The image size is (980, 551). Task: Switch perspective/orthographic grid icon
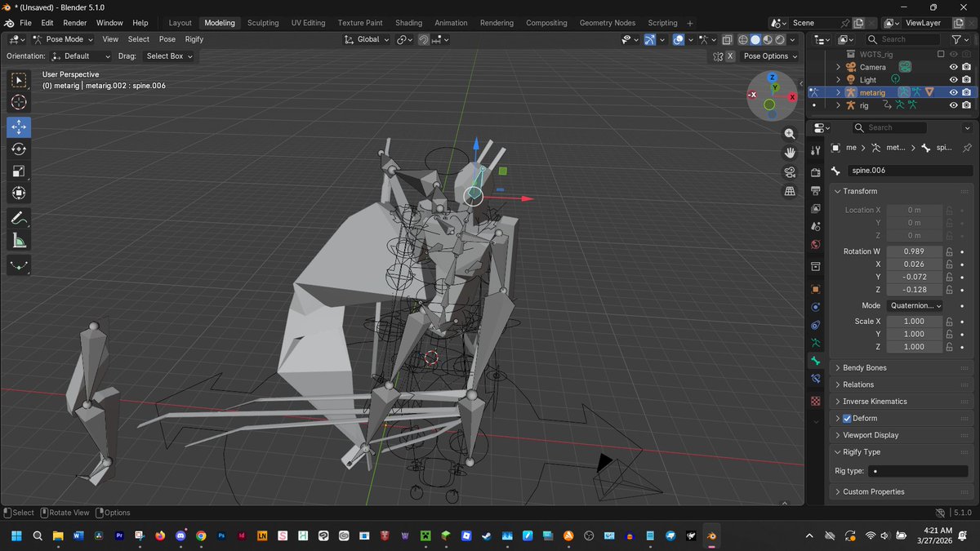790,191
